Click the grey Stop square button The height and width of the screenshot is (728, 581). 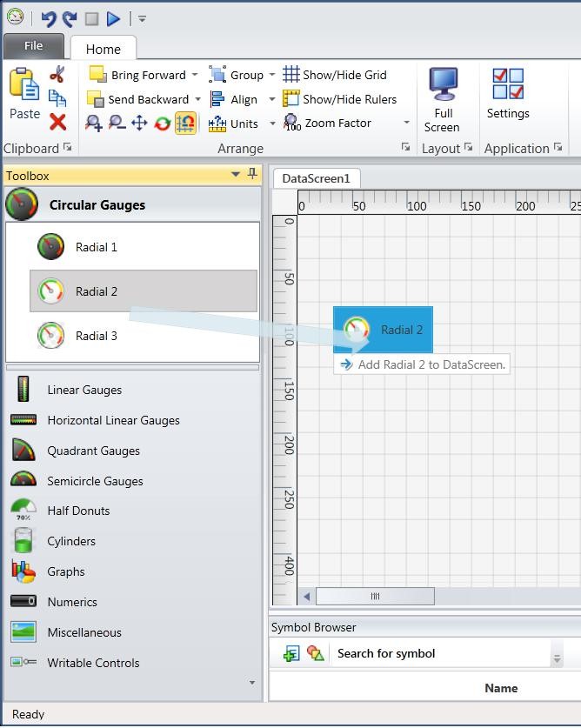click(x=91, y=19)
